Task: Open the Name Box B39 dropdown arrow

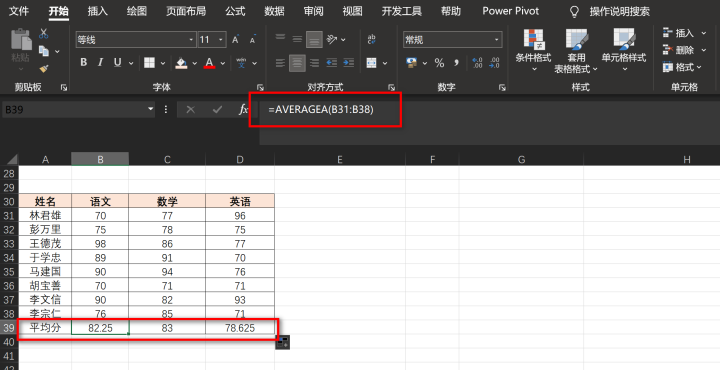Action: coord(150,109)
